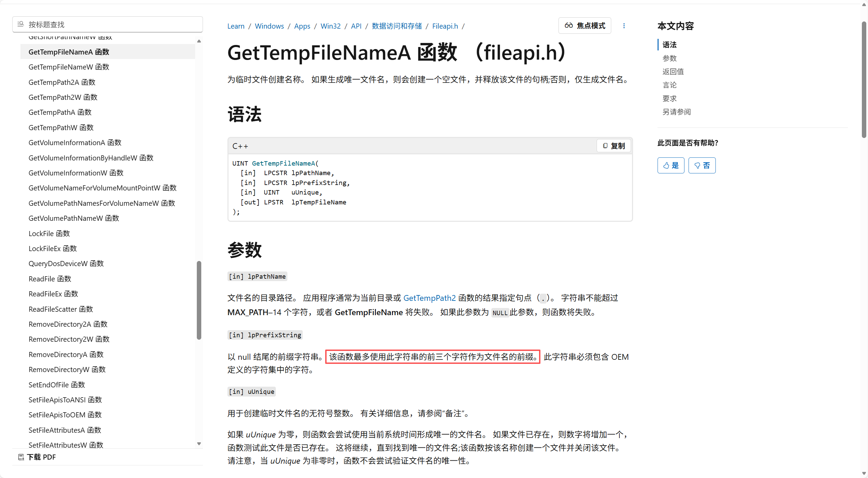
Task: Open the three-dot more actions menu
Action: pyautogui.click(x=624, y=26)
